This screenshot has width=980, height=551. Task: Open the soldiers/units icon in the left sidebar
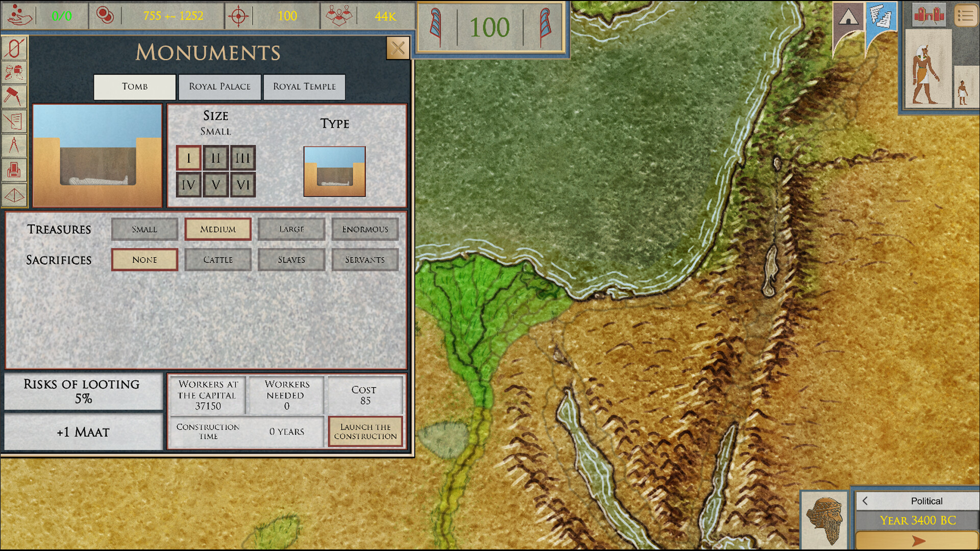pos(15,72)
